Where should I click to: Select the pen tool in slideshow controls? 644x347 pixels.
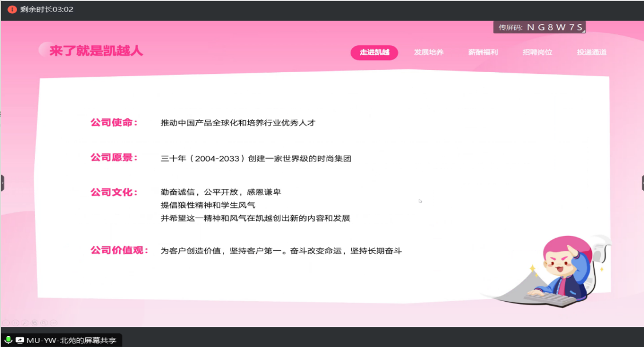(25, 323)
